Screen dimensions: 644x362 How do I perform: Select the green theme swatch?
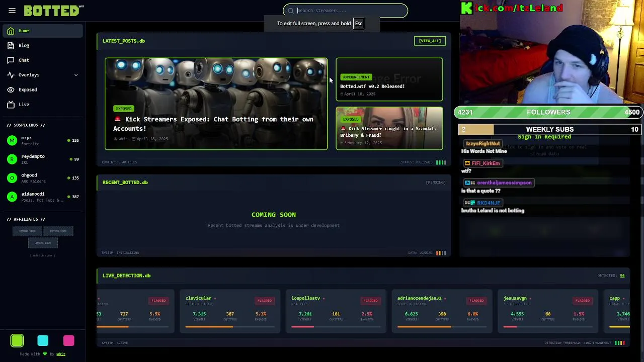[x=17, y=341]
